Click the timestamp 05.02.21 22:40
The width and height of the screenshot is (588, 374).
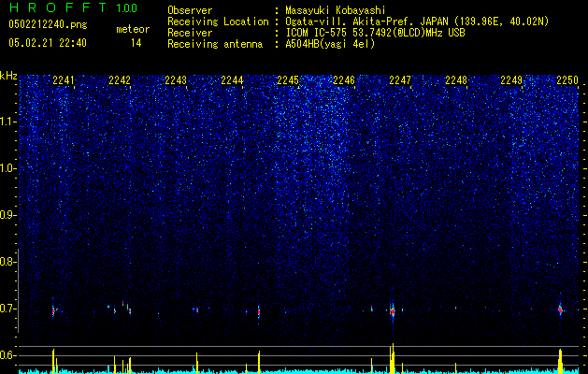coord(48,43)
